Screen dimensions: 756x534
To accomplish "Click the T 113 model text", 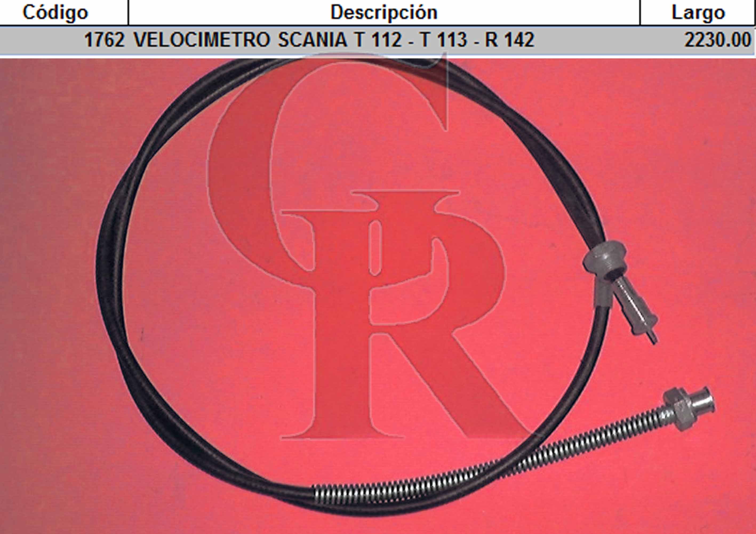I will [443, 40].
